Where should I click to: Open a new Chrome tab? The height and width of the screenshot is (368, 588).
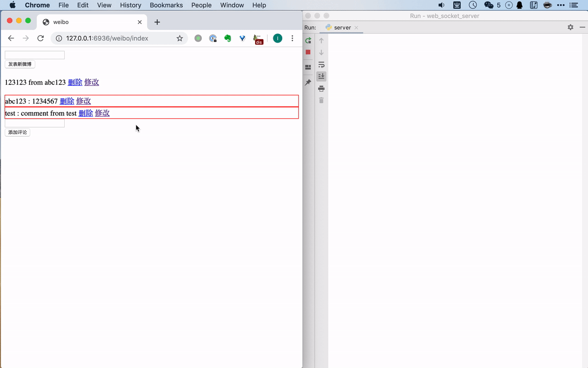pos(157,22)
